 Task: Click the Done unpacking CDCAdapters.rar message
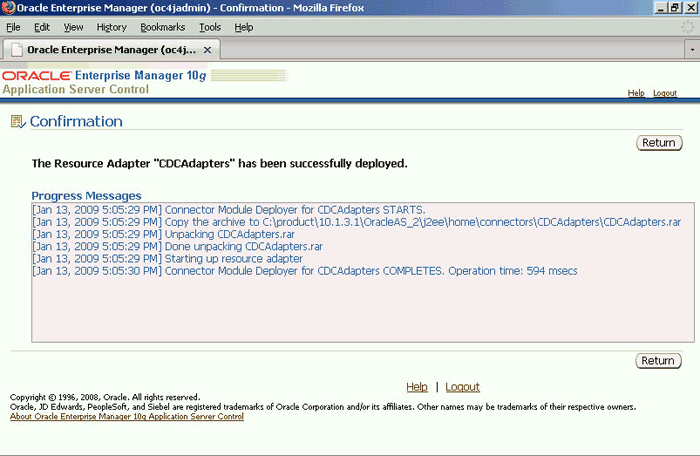pyautogui.click(x=177, y=247)
